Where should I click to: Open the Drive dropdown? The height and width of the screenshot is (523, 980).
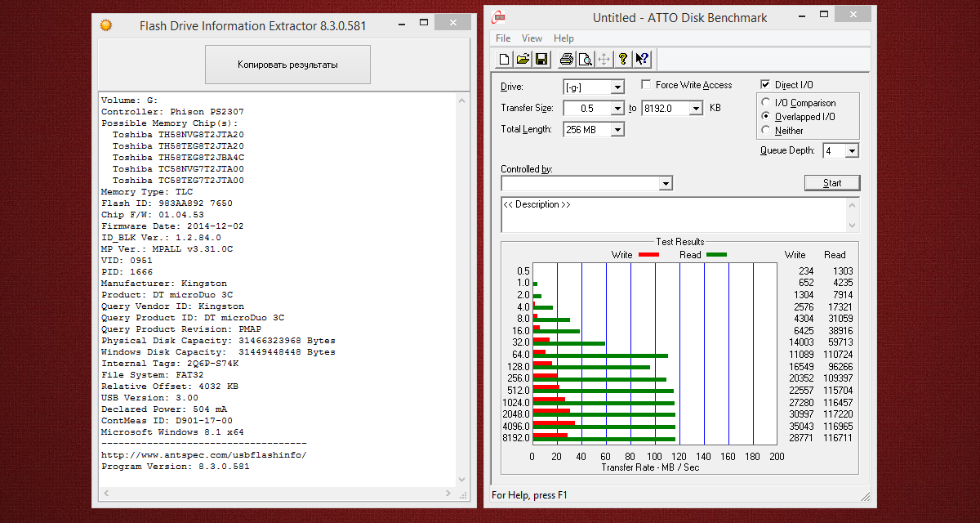(617, 87)
